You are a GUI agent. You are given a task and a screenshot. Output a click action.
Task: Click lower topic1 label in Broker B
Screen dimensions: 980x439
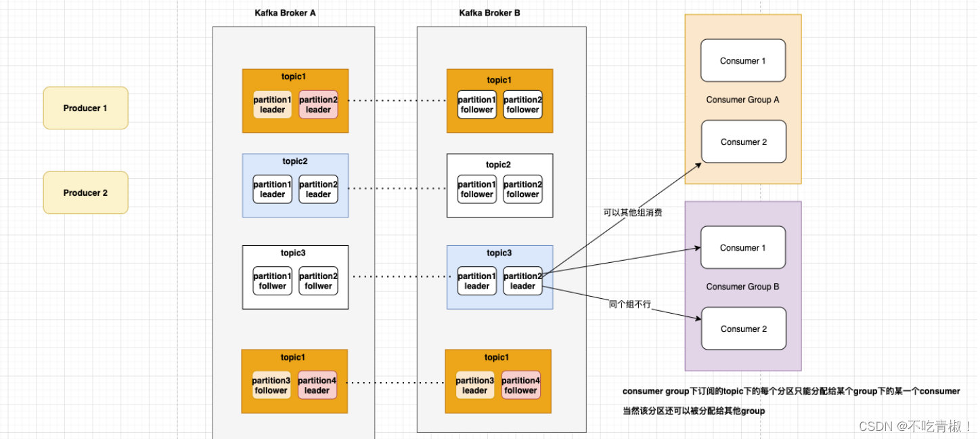click(x=497, y=357)
